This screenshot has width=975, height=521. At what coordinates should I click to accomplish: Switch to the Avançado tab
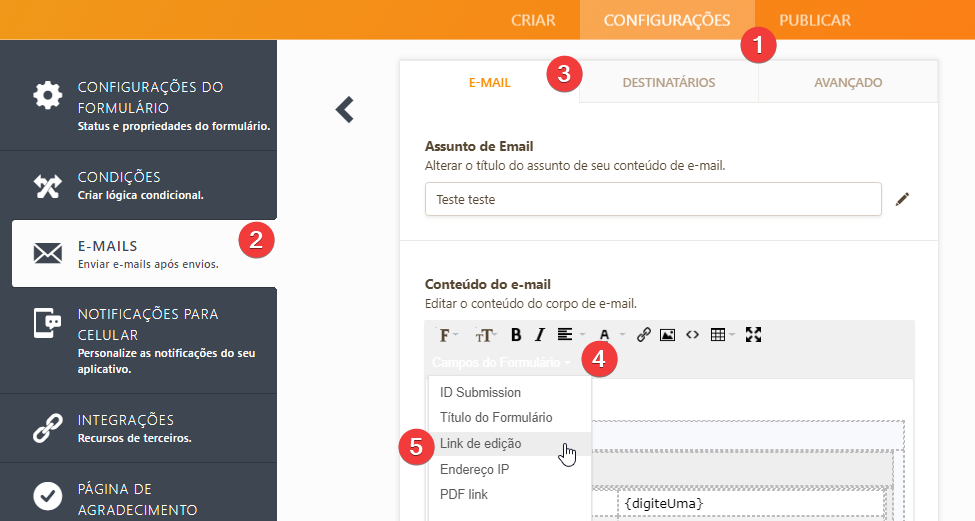pyautogui.click(x=847, y=82)
